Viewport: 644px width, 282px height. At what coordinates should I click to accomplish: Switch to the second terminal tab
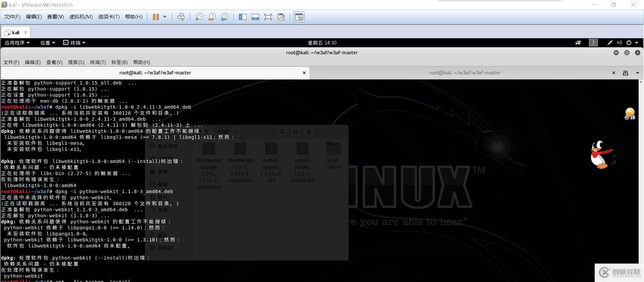[465, 73]
